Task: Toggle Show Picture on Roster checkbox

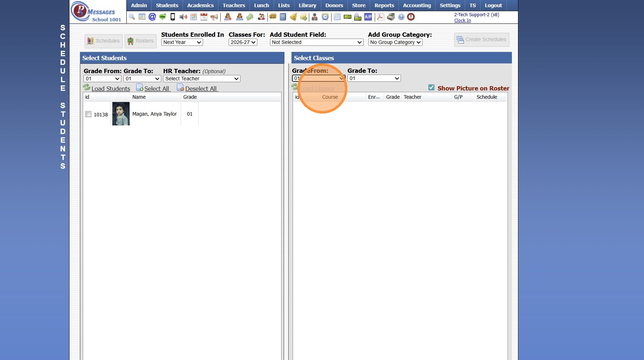Action: 431,88
